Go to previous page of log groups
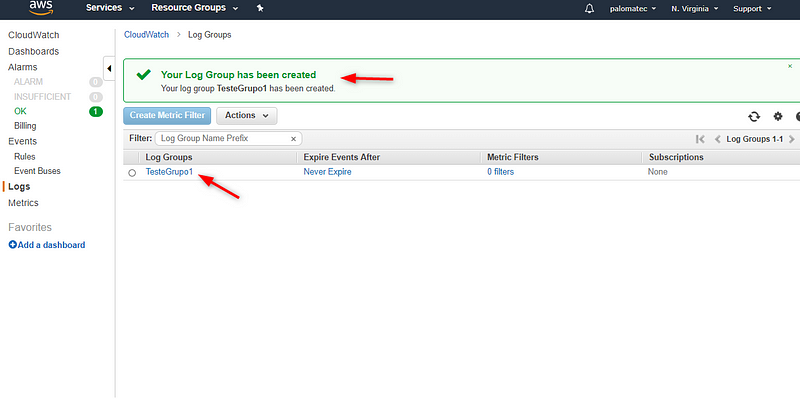800x399 pixels. click(717, 139)
